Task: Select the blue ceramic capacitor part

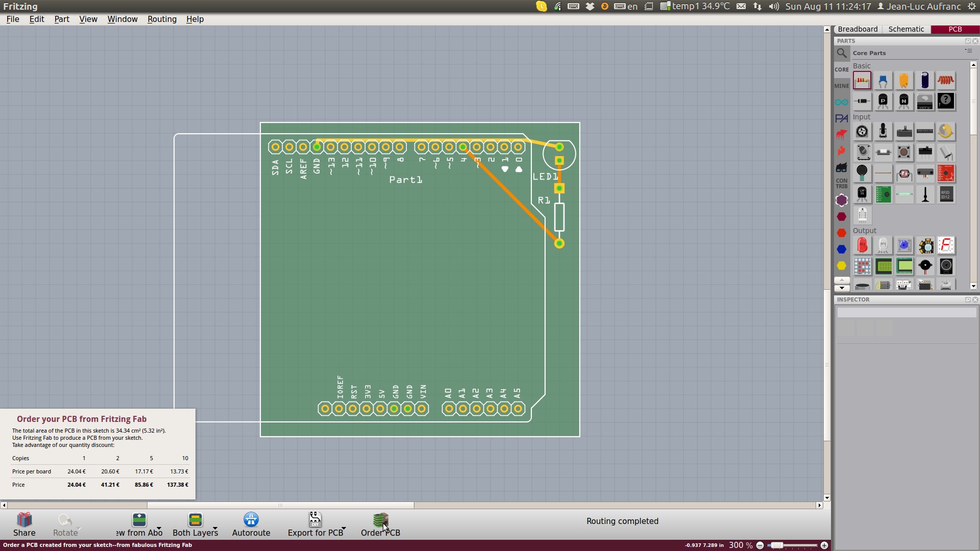Action: pyautogui.click(x=883, y=81)
